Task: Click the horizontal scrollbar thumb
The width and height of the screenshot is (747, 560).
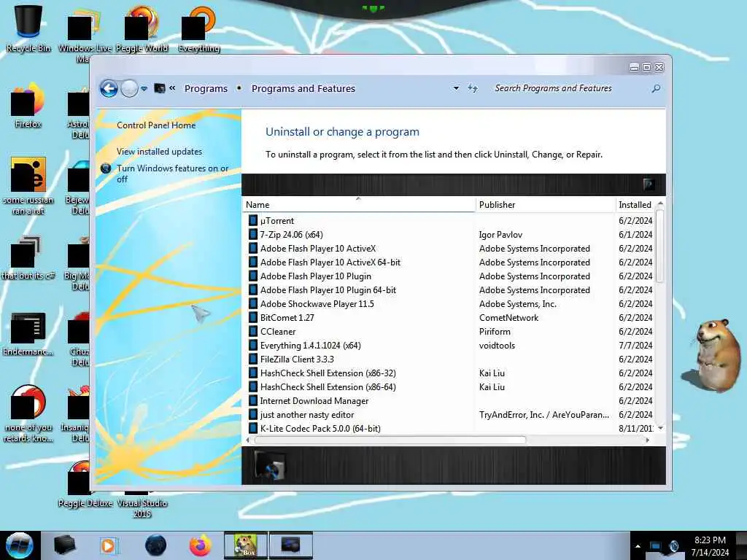Action: pos(390,440)
